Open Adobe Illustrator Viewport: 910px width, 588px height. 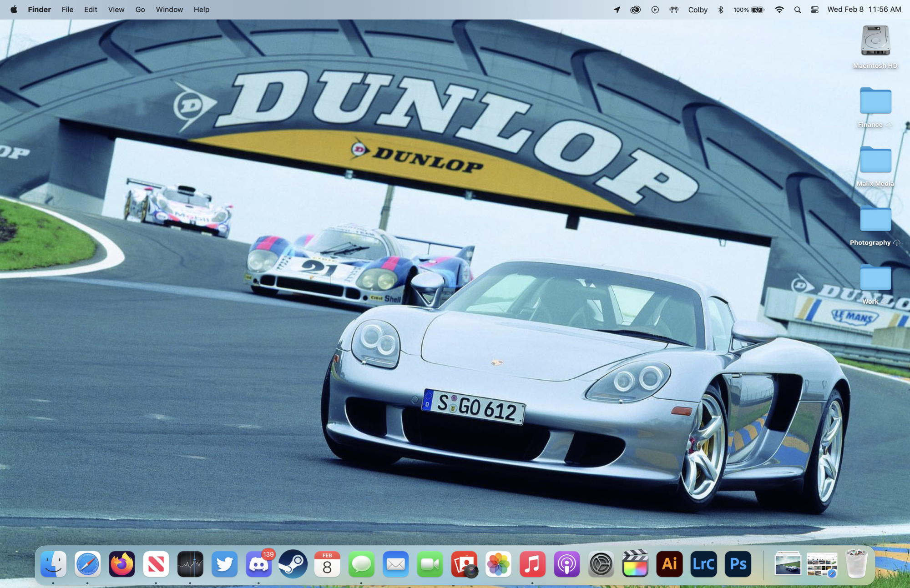tap(670, 564)
